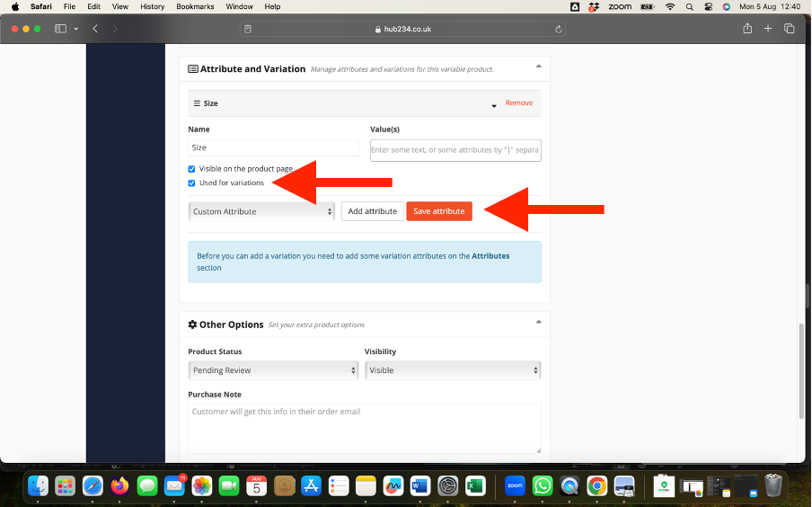Image resolution: width=812 pixels, height=507 pixels.
Task: Go back using the back arrow
Action: coord(95,29)
